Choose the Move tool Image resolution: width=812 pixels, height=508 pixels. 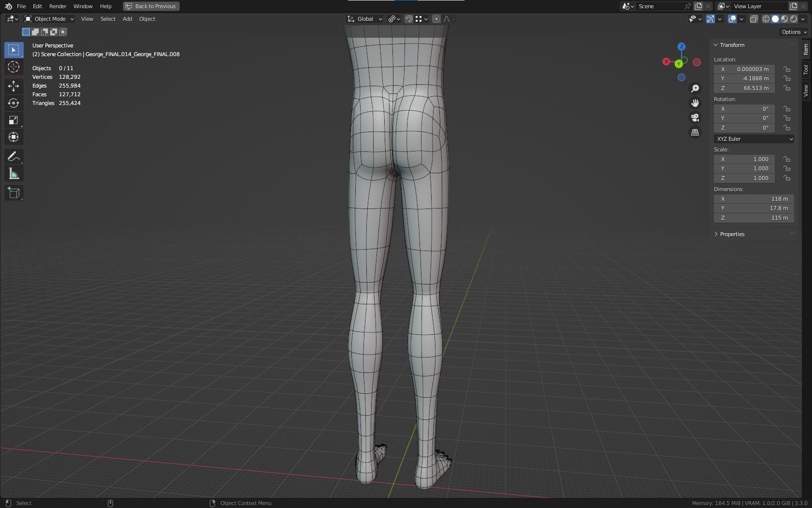pyautogui.click(x=14, y=86)
